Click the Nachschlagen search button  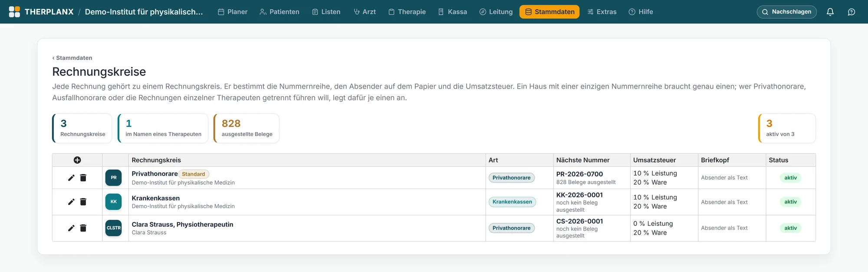[x=786, y=12]
